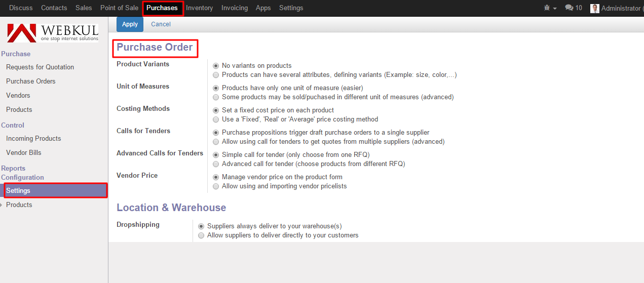Open the Invoicing top menu
This screenshot has height=283, width=644.
235,8
